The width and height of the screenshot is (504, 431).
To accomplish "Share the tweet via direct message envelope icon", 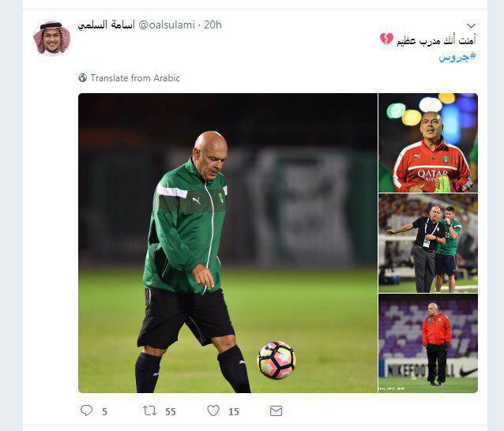I will pos(276,410).
